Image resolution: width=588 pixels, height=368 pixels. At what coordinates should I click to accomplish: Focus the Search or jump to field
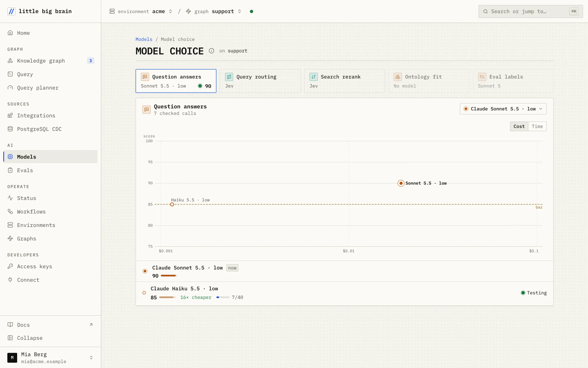[531, 11]
